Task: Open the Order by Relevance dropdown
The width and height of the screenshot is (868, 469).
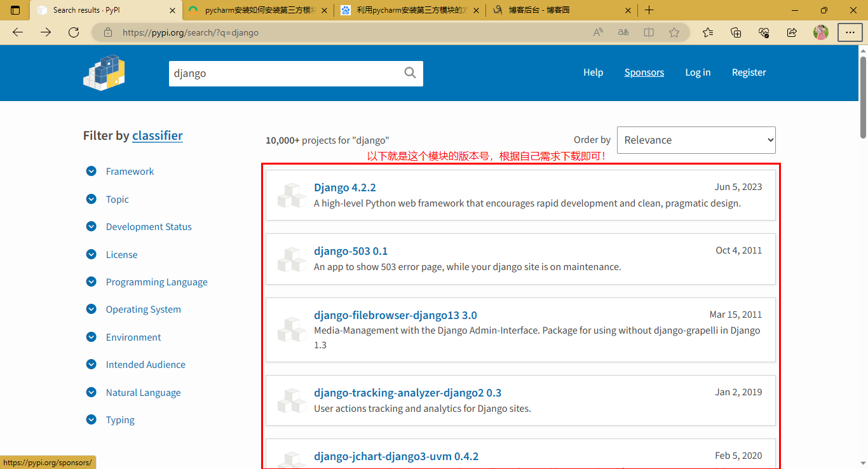Action: [696, 140]
